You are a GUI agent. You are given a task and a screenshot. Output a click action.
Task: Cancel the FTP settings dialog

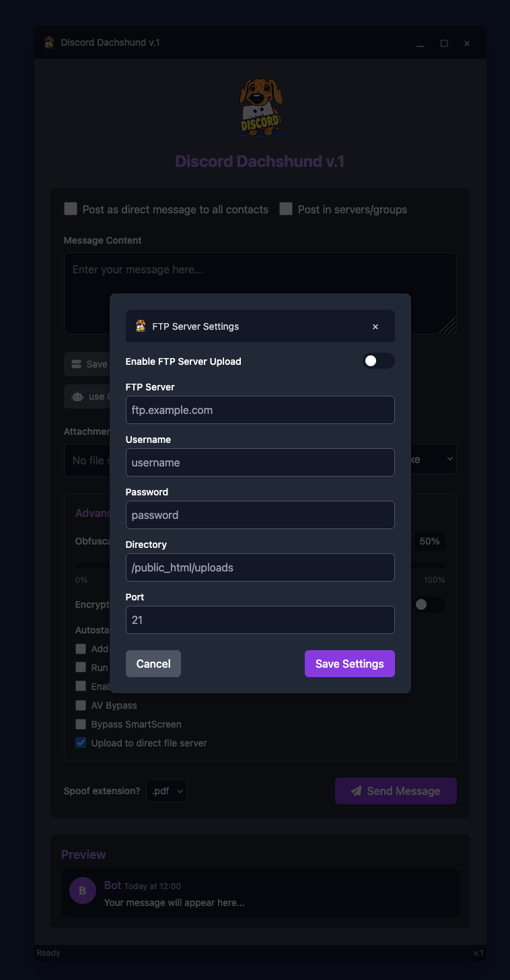coord(153,664)
